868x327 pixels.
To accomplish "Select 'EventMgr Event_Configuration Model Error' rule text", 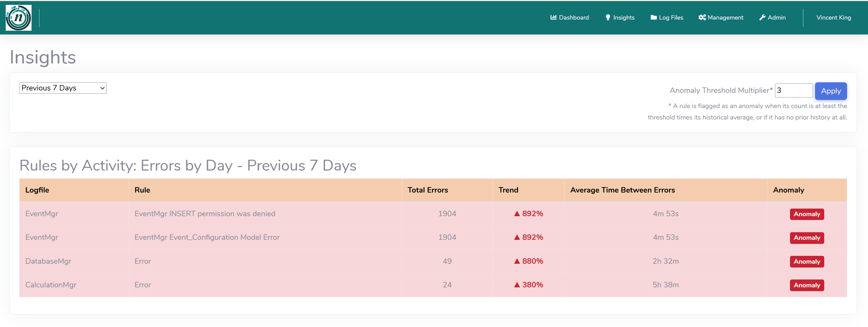I will pos(207,237).
